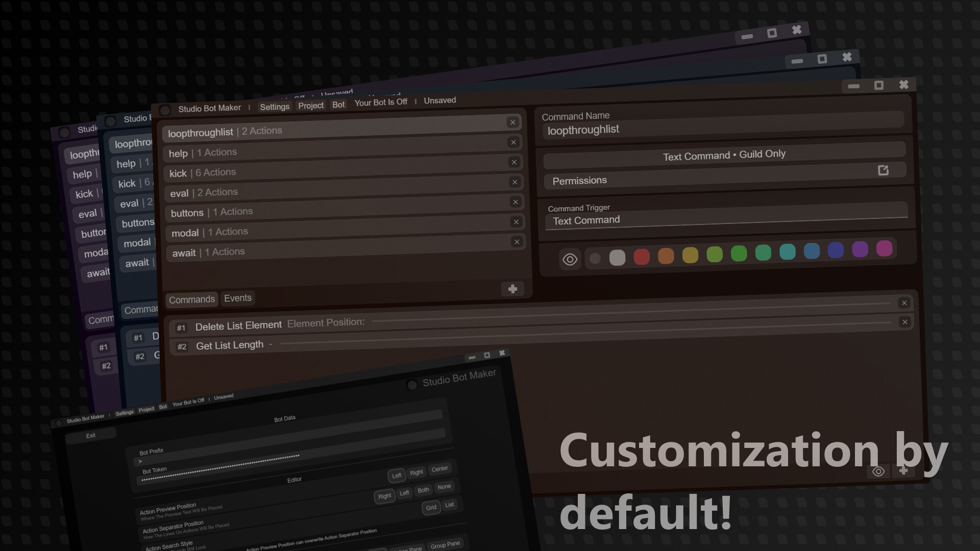Viewport: 980px width, 551px height.
Task: Remove the loopthroughlist command with its X
Action: click(513, 122)
